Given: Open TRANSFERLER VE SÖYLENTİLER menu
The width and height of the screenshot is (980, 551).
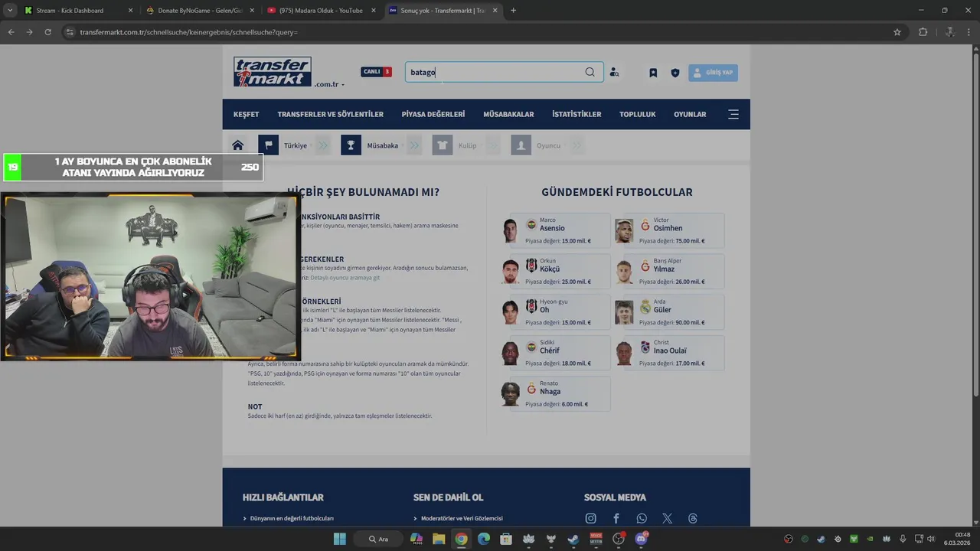Looking at the screenshot, I should pyautogui.click(x=330, y=114).
